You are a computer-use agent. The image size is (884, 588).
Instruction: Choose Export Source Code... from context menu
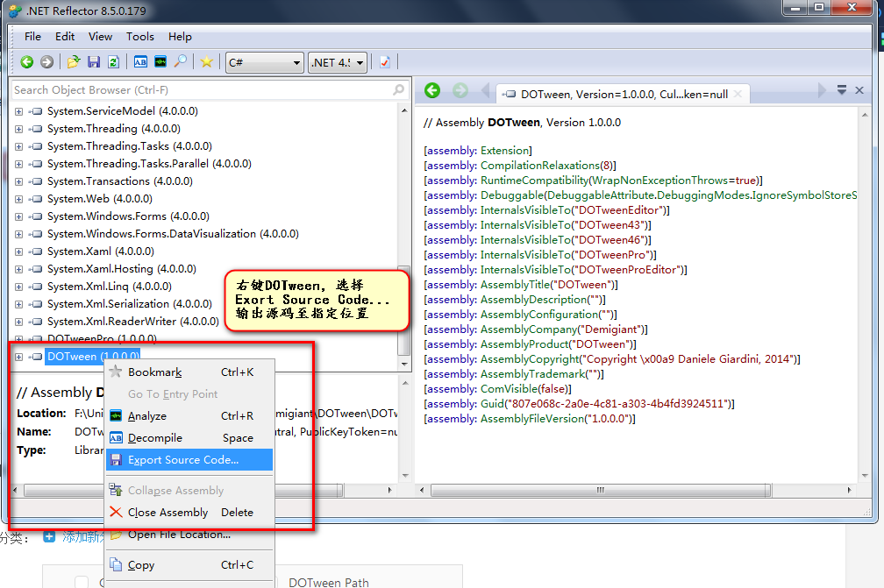tap(189, 459)
